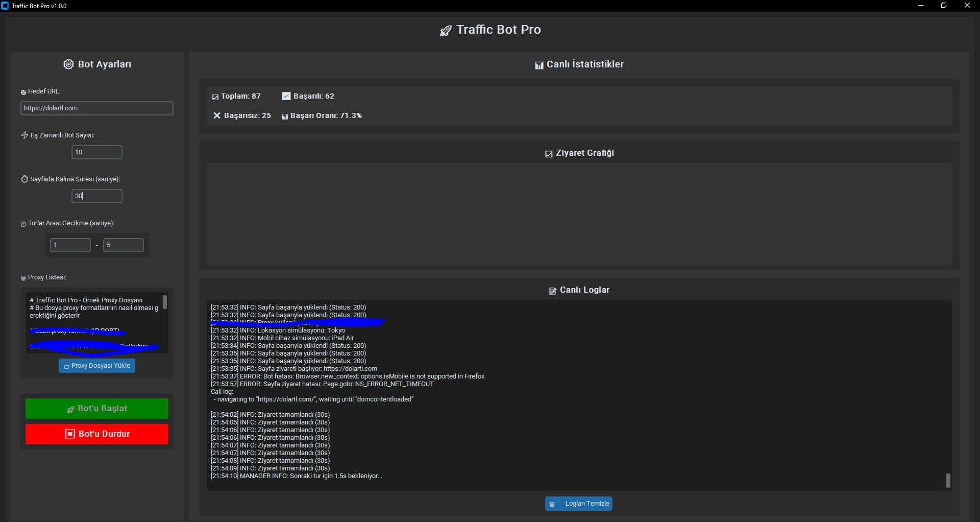The image size is (980, 522).
Task: Click the green check icon next to Başarılı: 62
Action: [x=286, y=96]
